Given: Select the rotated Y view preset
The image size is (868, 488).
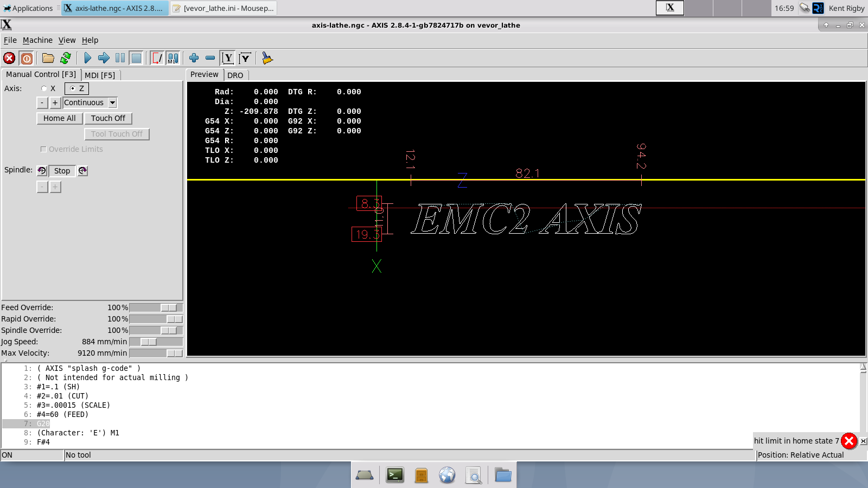Looking at the screenshot, I should click(x=245, y=58).
